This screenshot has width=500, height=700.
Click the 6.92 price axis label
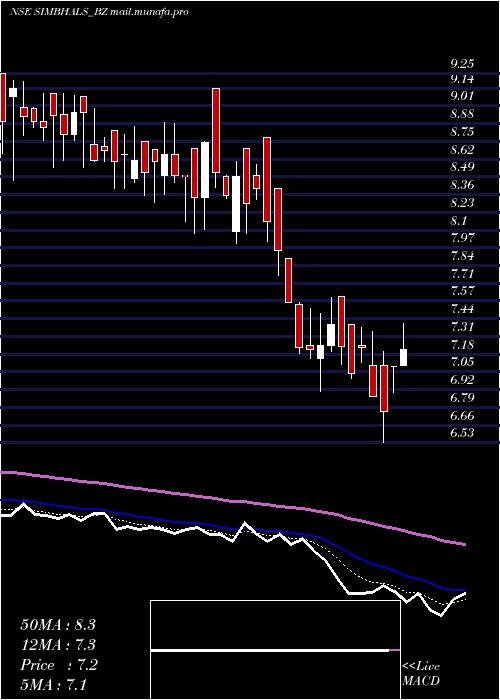click(462, 380)
